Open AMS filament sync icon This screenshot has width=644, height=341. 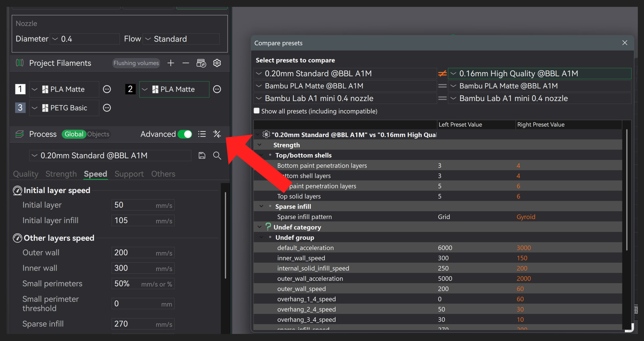tap(201, 63)
